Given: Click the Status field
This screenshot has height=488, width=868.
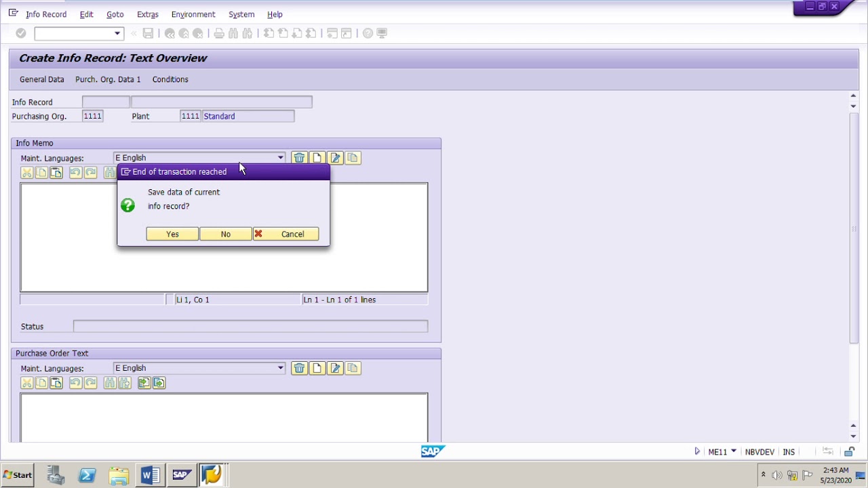Looking at the screenshot, I should coord(250,327).
